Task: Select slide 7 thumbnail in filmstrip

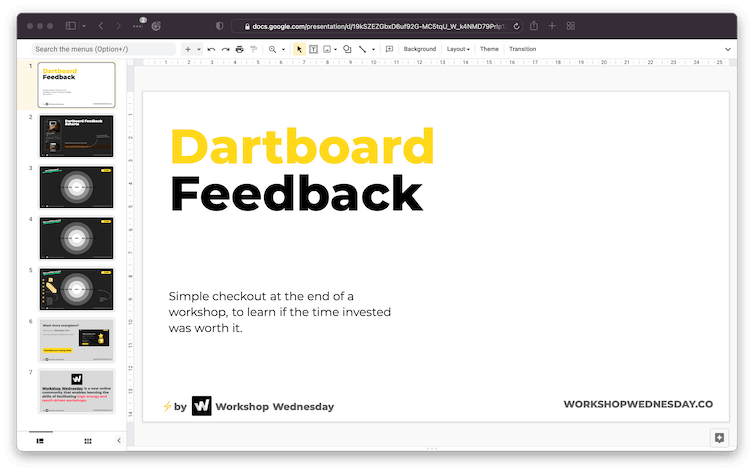Action: (76, 391)
